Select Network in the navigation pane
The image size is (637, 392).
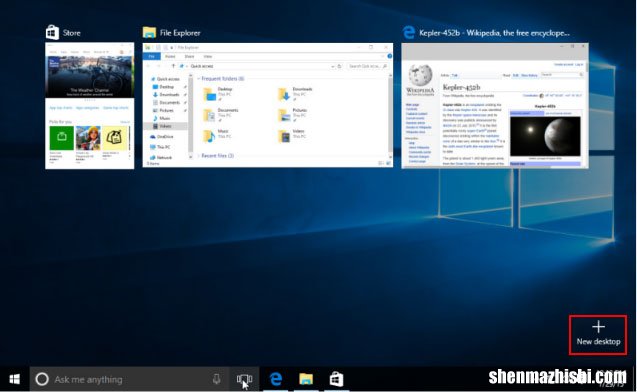pyautogui.click(x=161, y=158)
